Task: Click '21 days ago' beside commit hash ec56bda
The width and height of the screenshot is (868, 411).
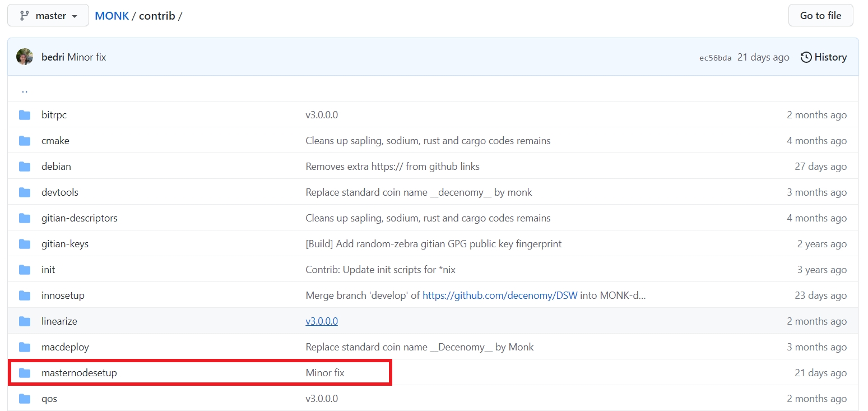Action: (763, 57)
